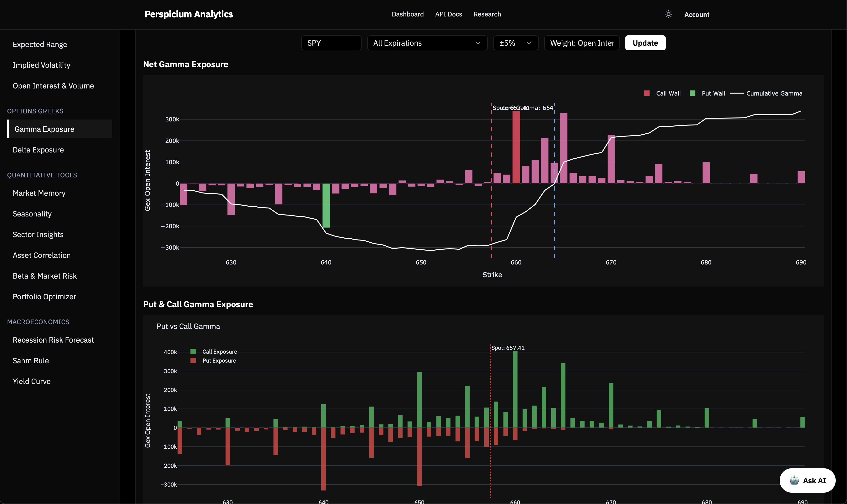Go to the API Docs page
847x504 pixels.
tap(448, 14)
